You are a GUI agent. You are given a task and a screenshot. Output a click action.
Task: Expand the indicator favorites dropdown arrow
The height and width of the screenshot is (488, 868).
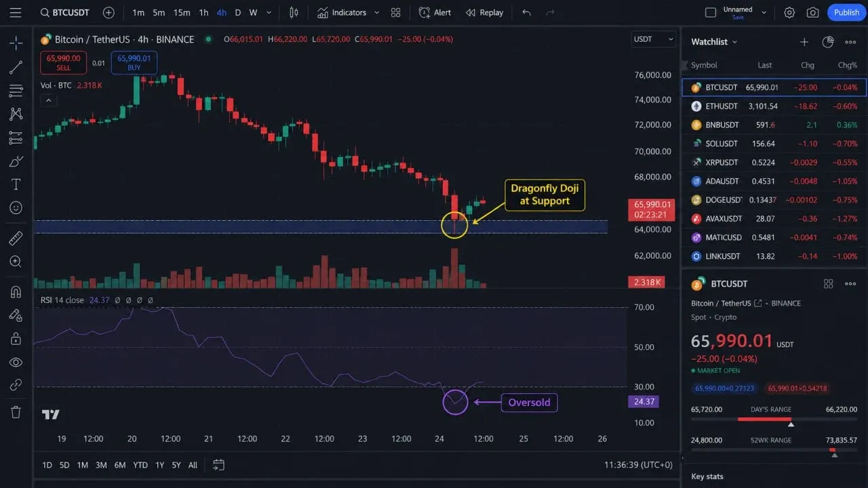click(377, 12)
